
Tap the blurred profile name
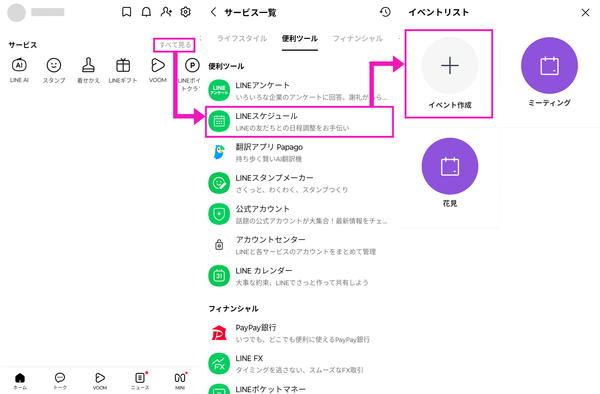click(x=47, y=12)
